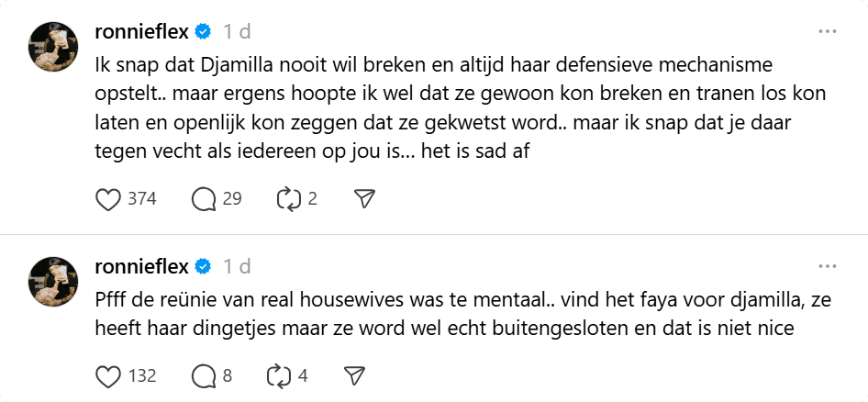Viewport: 868px width, 402px height.
Task: Click the verified badge on first post
Action: [203, 32]
